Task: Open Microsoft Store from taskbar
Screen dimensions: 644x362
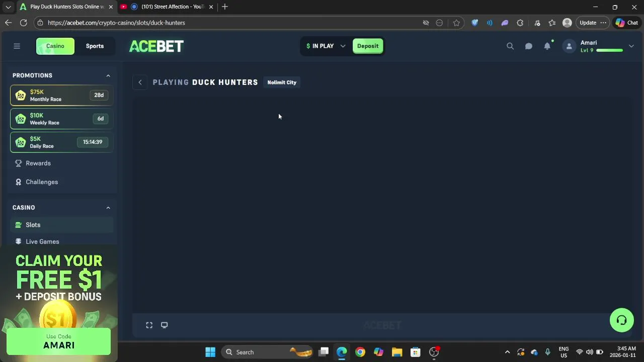Action: click(416, 352)
